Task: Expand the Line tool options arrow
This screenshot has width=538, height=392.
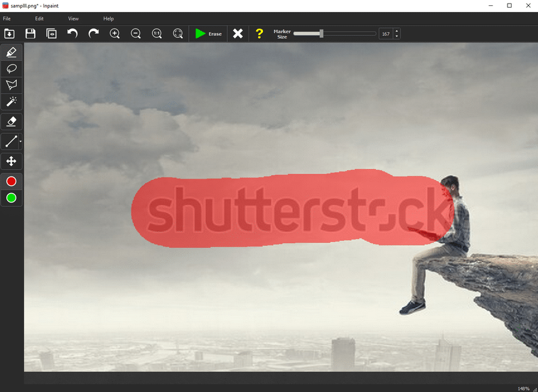Action: (x=20, y=141)
